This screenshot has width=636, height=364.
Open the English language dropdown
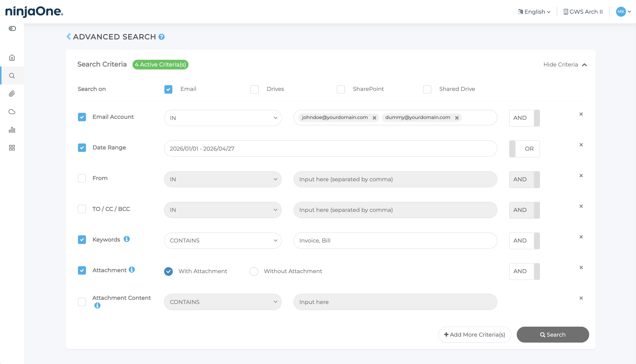[x=534, y=12]
